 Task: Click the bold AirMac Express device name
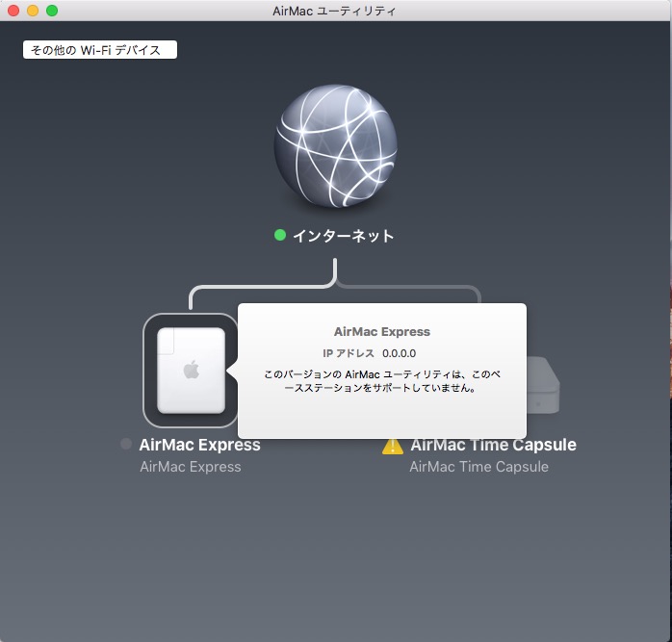coord(199,445)
